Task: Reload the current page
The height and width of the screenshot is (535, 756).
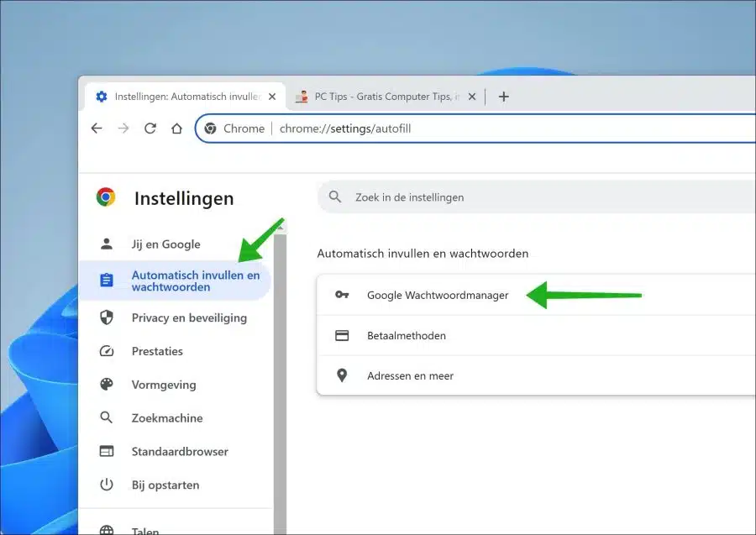Action: pyautogui.click(x=150, y=129)
